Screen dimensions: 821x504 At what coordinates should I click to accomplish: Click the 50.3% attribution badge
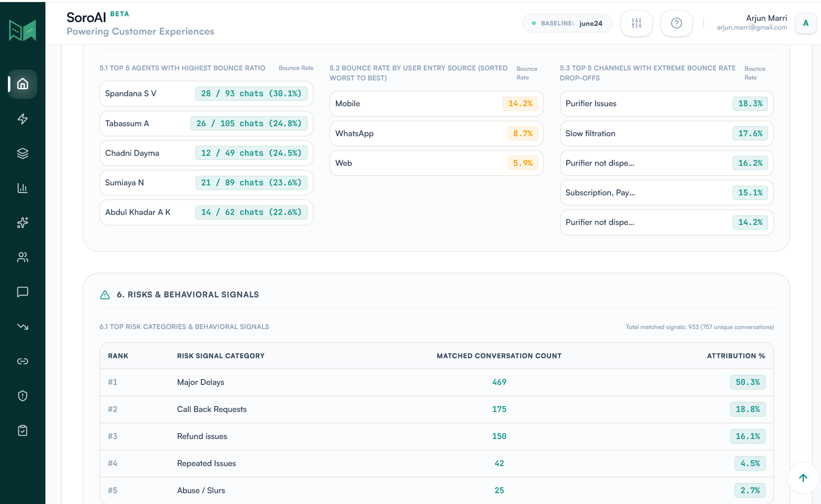click(x=748, y=382)
